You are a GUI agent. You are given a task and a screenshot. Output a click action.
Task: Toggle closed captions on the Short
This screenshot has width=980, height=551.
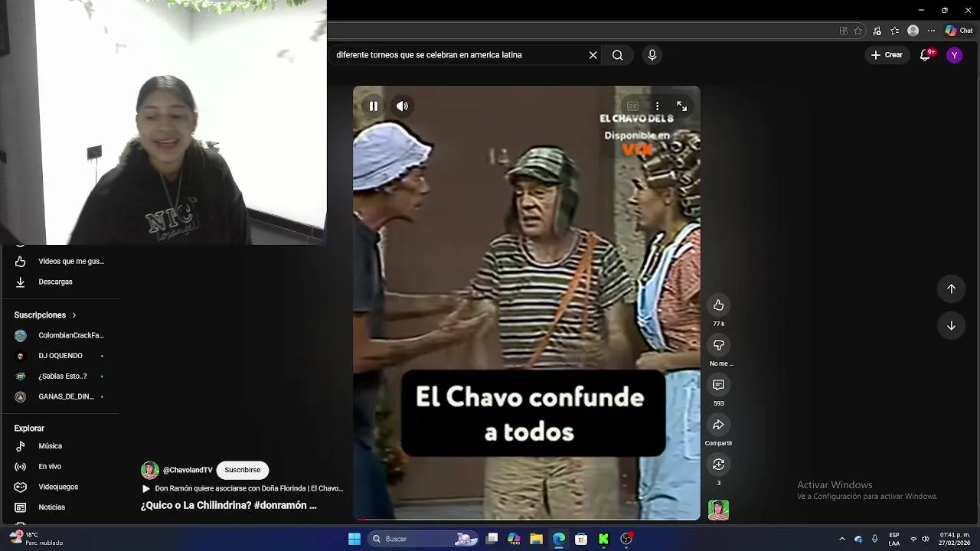(632, 106)
